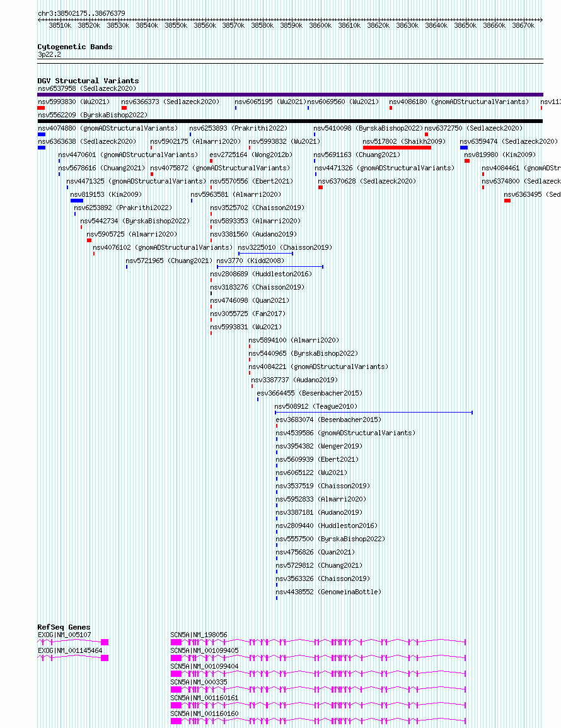Open nsv819980 (Kim2009) variant
The width and height of the screenshot is (561, 728).
(500, 154)
